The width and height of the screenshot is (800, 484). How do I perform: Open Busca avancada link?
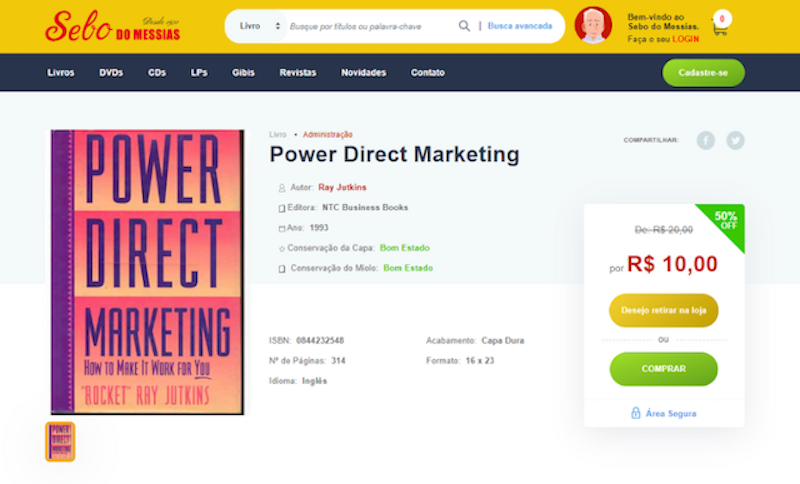click(x=519, y=26)
